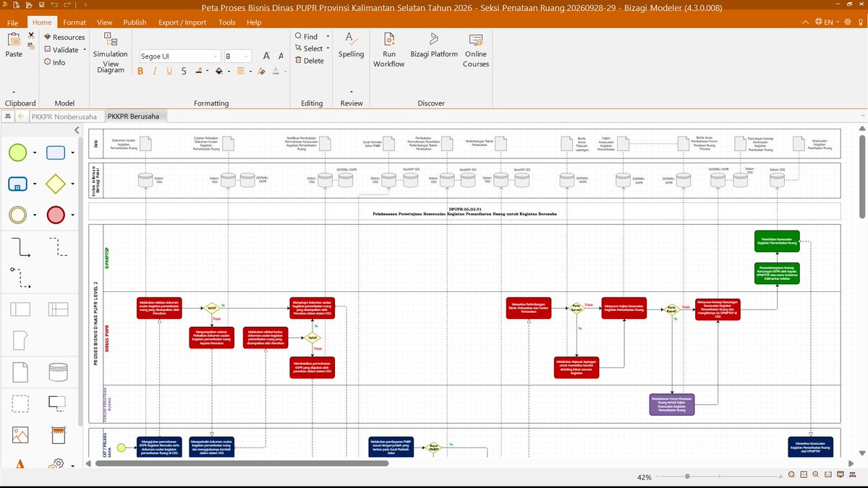This screenshot has width=868, height=488.
Task: Select the Lane shape in palette
Action: (58, 309)
